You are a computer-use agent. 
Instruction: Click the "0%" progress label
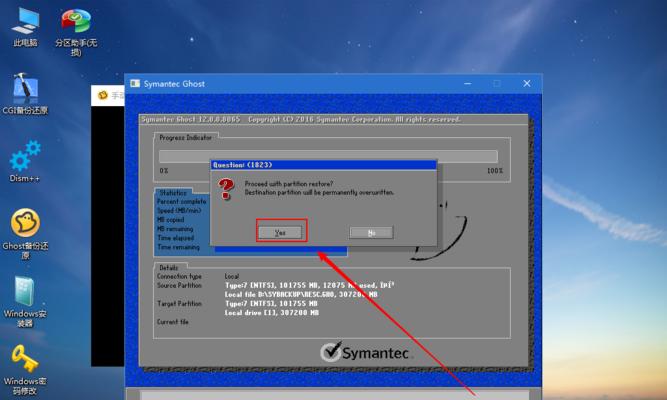(x=164, y=171)
